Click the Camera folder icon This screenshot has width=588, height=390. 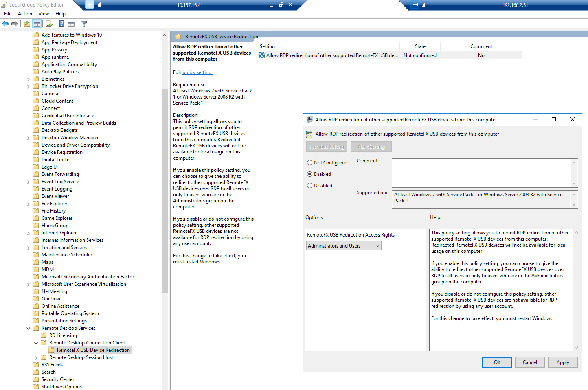coord(36,94)
